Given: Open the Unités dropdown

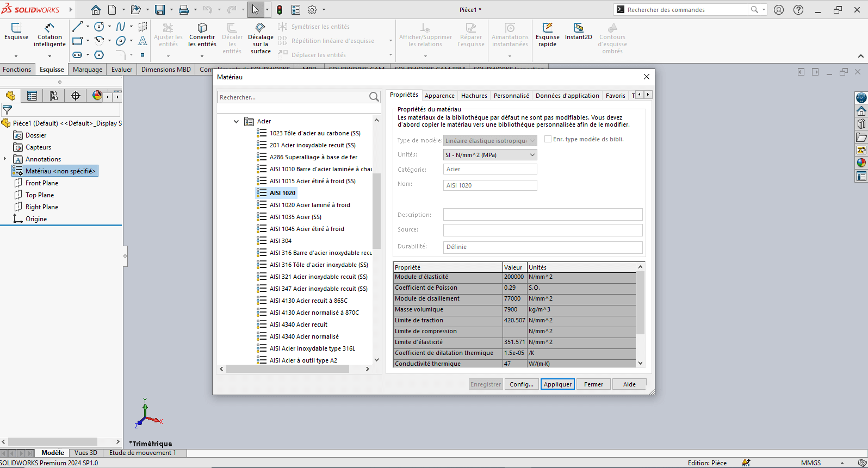Looking at the screenshot, I should click(x=490, y=155).
